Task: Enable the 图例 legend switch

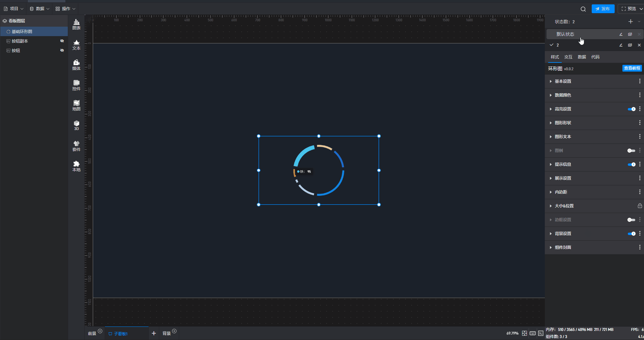Action: pos(631,151)
